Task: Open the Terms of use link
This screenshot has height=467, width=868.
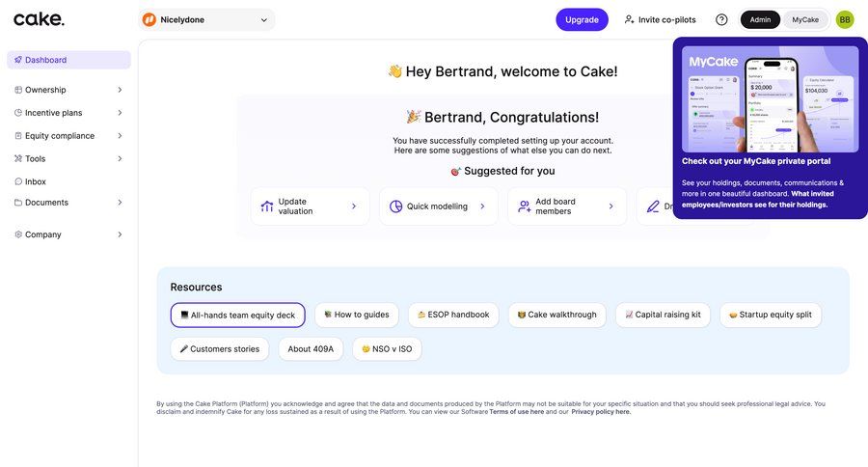Action: (x=516, y=412)
